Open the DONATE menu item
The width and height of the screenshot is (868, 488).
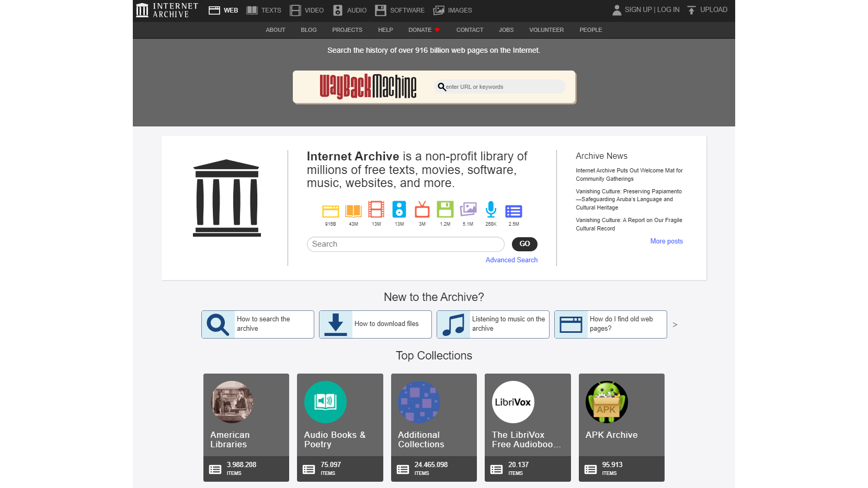click(x=424, y=30)
